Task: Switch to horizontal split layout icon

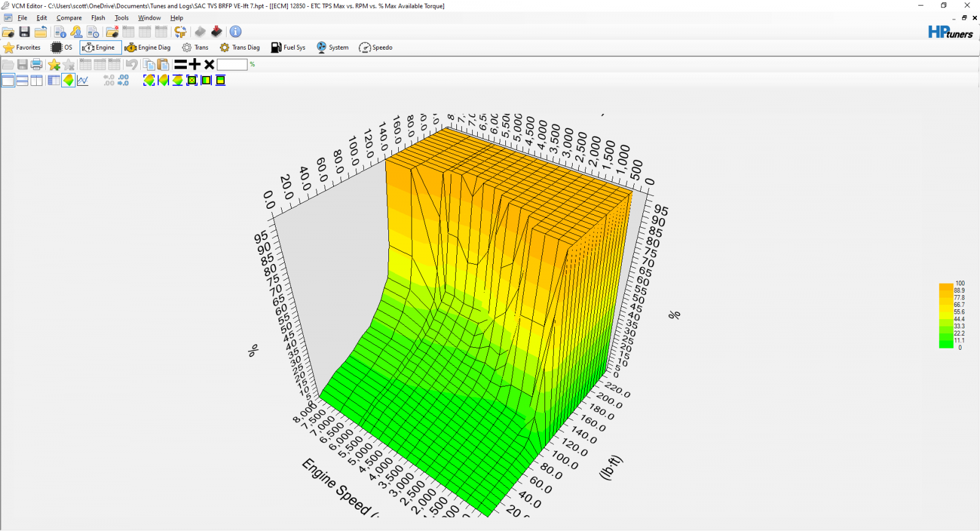Action: (x=22, y=80)
